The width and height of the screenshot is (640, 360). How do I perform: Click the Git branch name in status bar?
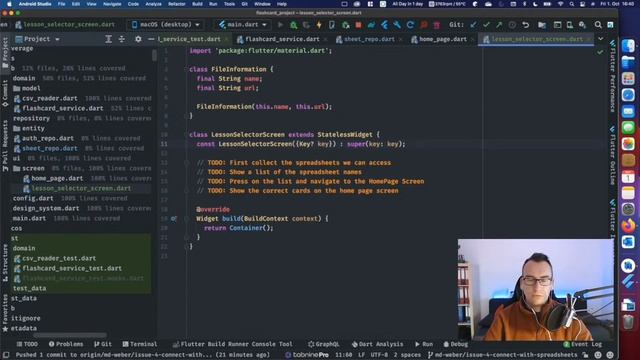[x=502, y=355]
